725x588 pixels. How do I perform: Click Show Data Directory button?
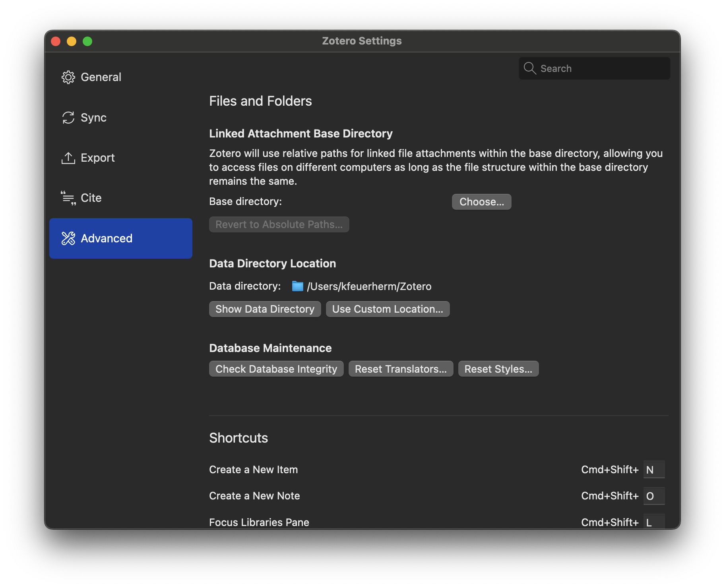click(265, 309)
